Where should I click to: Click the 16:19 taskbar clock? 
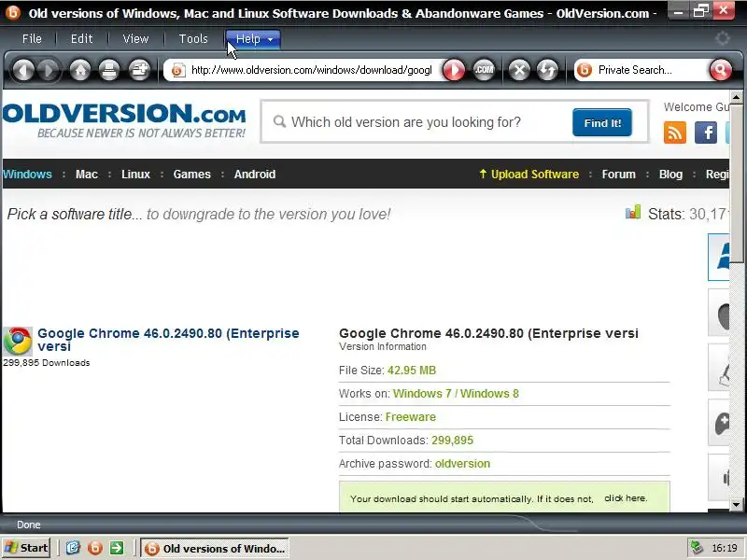pyautogui.click(x=725, y=548)
